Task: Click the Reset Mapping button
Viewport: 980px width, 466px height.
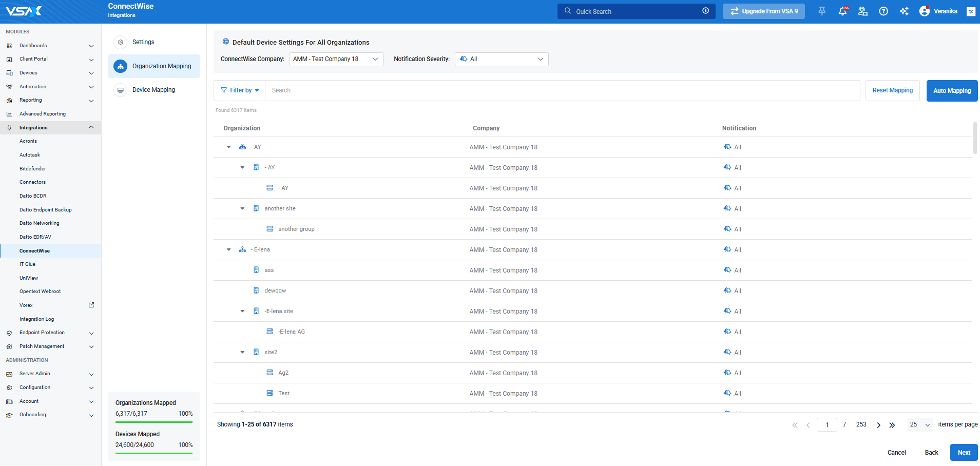Action: pyautogui.click(x=892, y=90)
